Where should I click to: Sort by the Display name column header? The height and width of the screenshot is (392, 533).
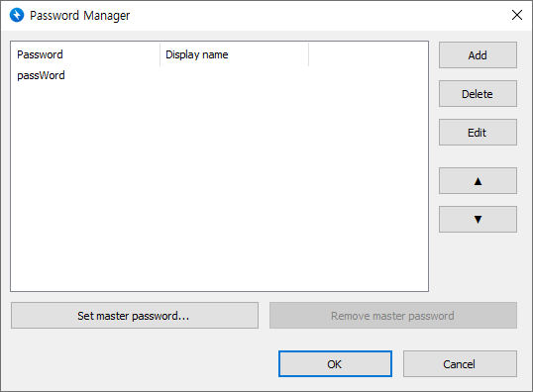[234, 54]
